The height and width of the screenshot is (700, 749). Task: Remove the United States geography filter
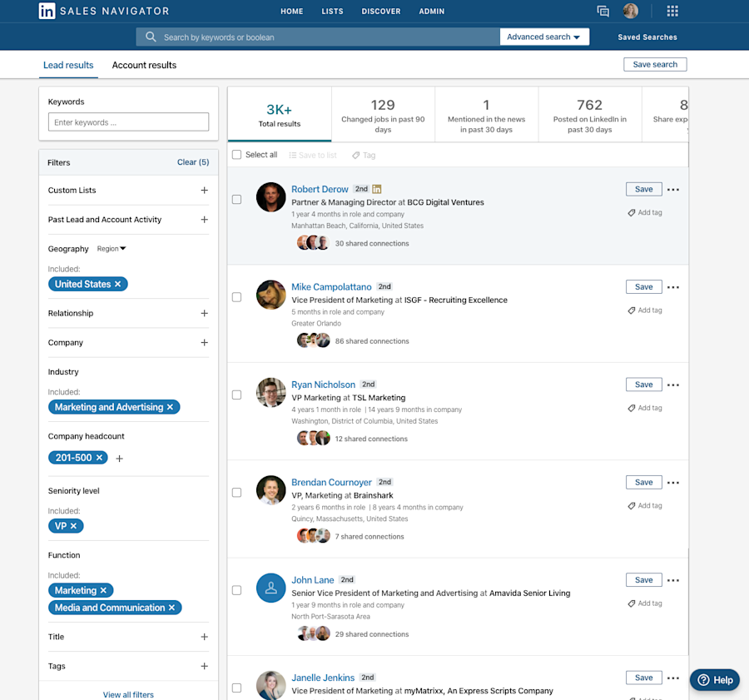click(x=118, y=284)
